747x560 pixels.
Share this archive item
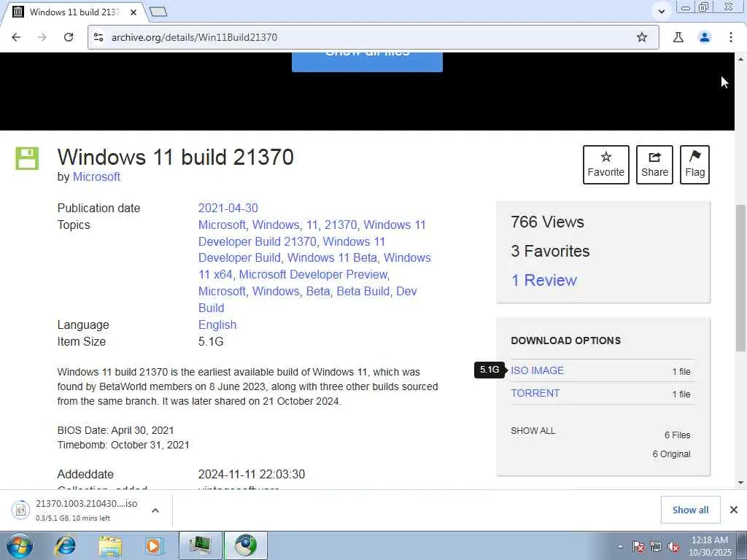pos(654,165)
